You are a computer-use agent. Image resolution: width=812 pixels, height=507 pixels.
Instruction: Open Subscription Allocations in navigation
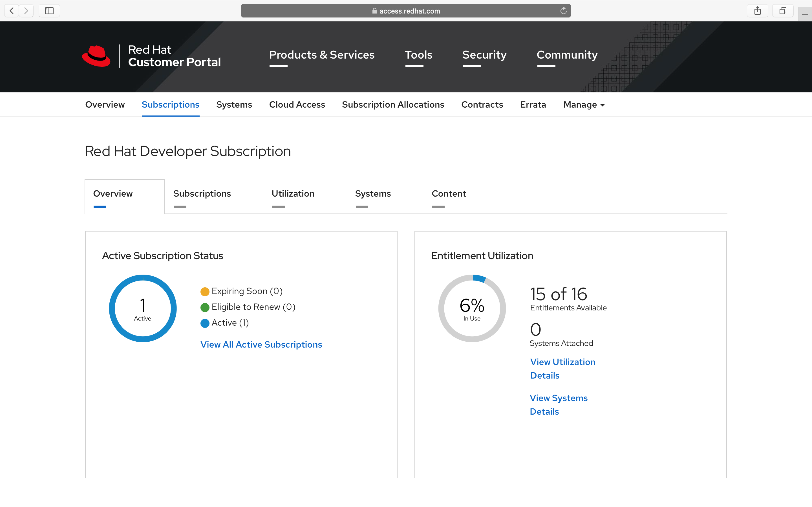pyautogui.click(x=393, y=104)
